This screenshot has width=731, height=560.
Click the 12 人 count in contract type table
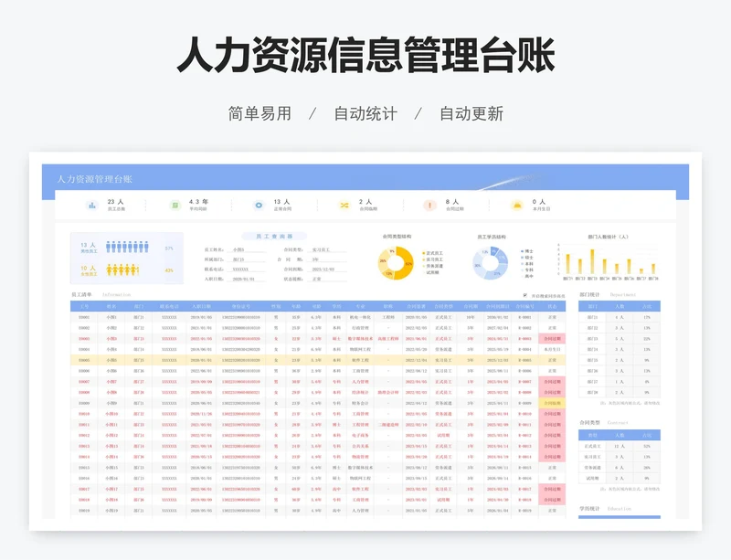[620, 446]
